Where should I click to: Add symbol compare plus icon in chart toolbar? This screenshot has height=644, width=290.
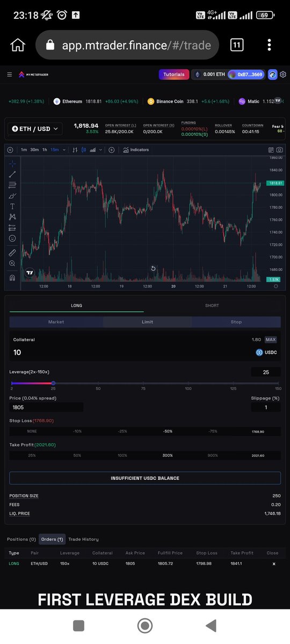(10, 150)
